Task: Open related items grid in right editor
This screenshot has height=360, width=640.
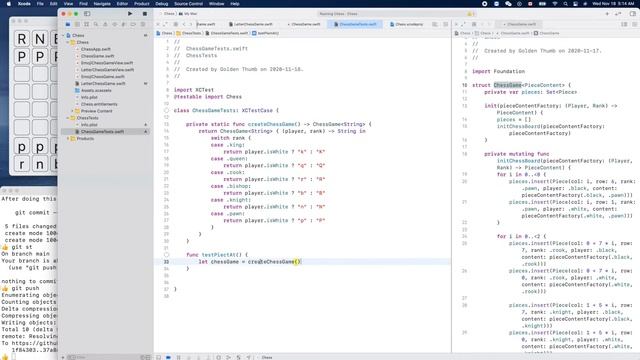Action: click(x=474, y=24)
